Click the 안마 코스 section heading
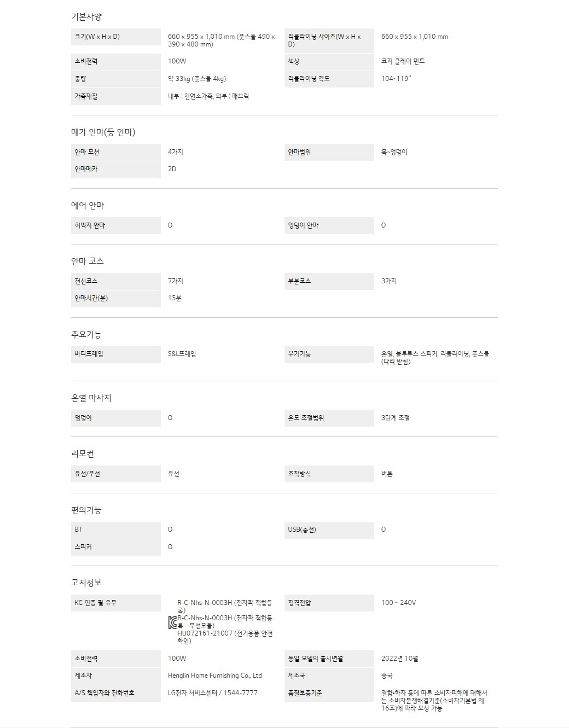Image resolution: width=569 pixels, height=728 pixels. (x=88, y=261)
